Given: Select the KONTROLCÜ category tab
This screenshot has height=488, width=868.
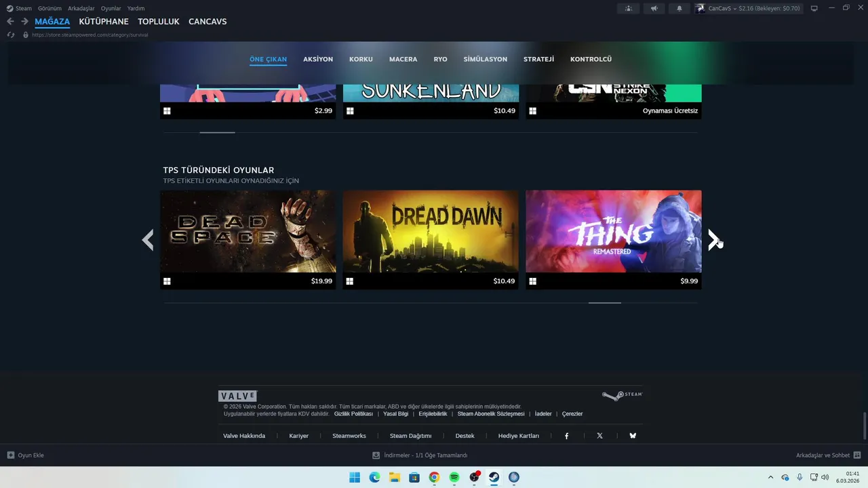Looking at the screenshot, I should [591, 59].
